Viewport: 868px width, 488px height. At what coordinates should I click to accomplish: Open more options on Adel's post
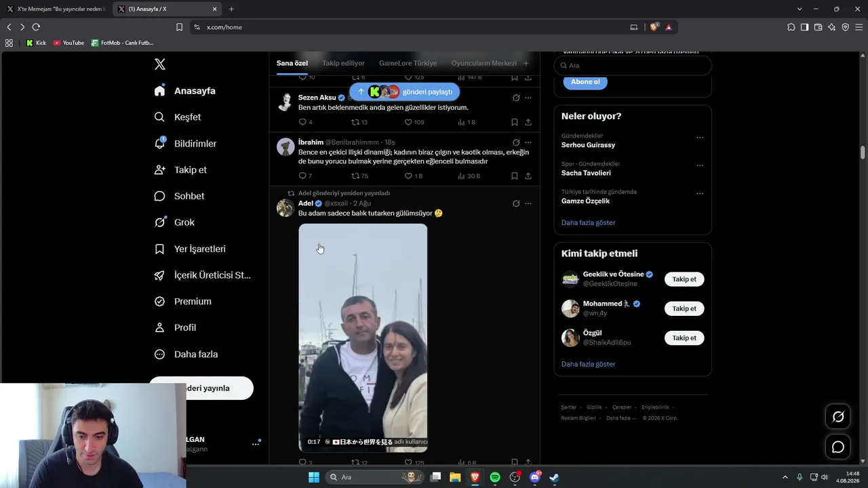[528, 203]
